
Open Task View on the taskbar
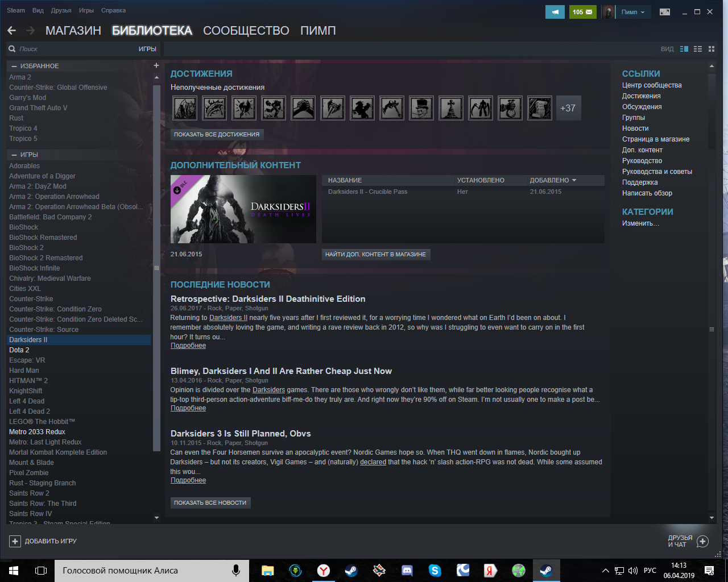(41, 570)
